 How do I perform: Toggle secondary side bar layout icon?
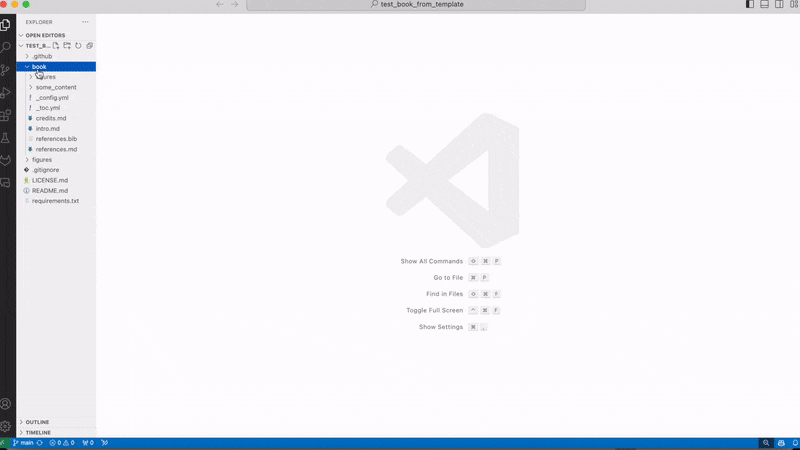tap(779, 4)
